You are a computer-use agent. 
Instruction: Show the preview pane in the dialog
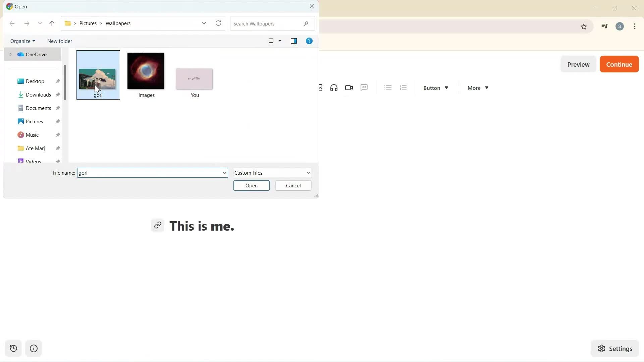tap(294, 41)
